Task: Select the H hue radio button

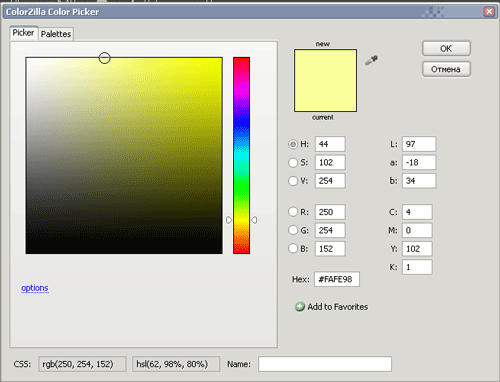Action: click(x=293, y=144)
